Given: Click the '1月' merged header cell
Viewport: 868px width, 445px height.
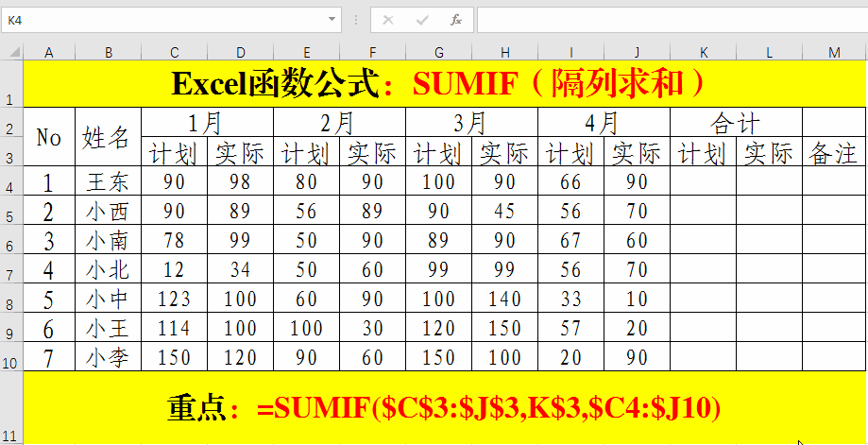Looking at the screenshot, I should (x=208, y=122).
